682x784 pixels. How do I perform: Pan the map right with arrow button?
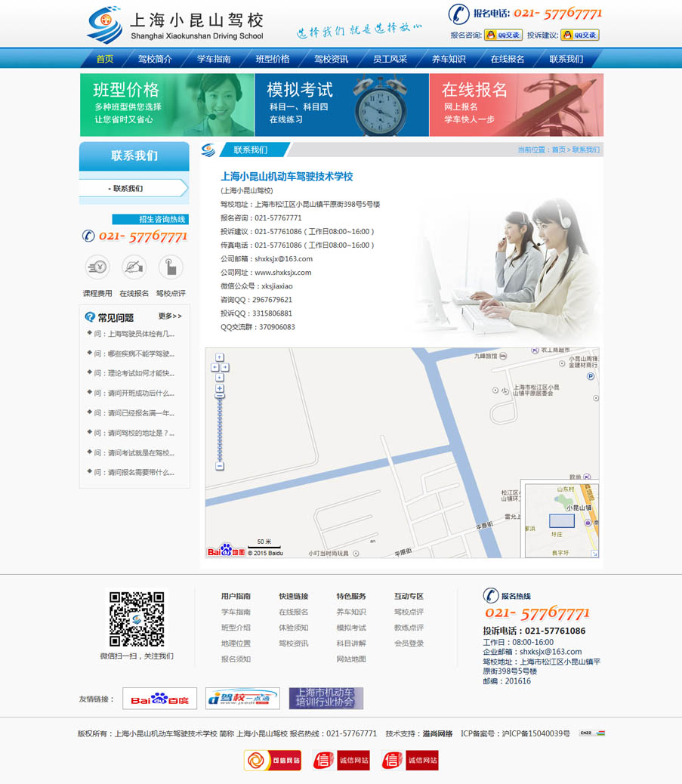coord(225,367)
